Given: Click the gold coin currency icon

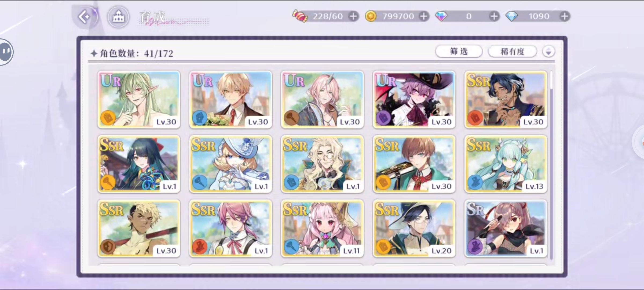Looking at the screenshot, I should coord(371,16).
